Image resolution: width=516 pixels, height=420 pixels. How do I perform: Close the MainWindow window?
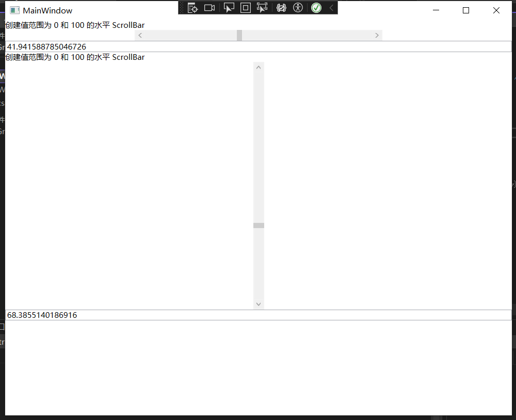click(496, 10)
